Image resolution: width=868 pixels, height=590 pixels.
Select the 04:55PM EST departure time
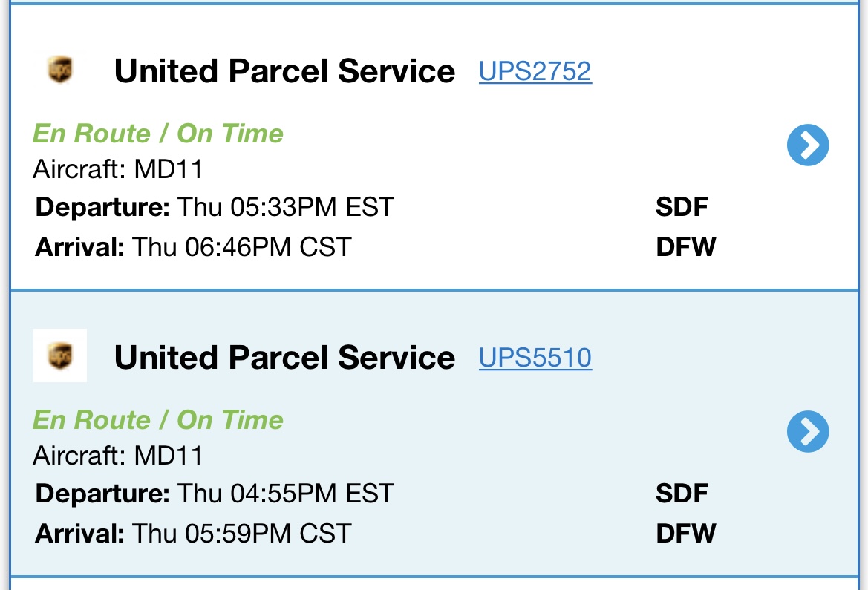coord(285,494)
